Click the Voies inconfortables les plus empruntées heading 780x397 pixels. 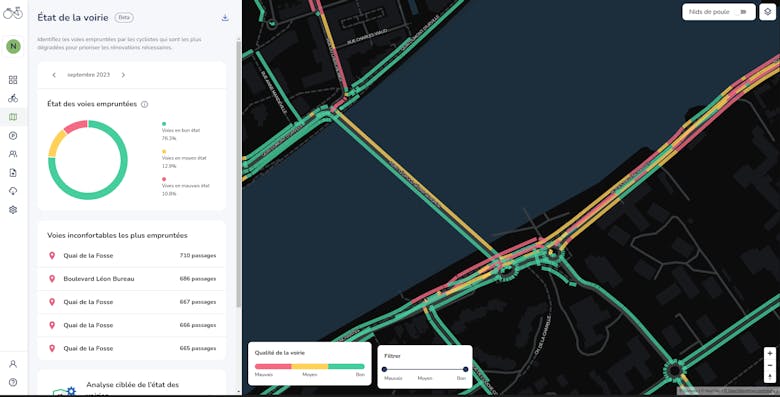click(x=117, y=235)
